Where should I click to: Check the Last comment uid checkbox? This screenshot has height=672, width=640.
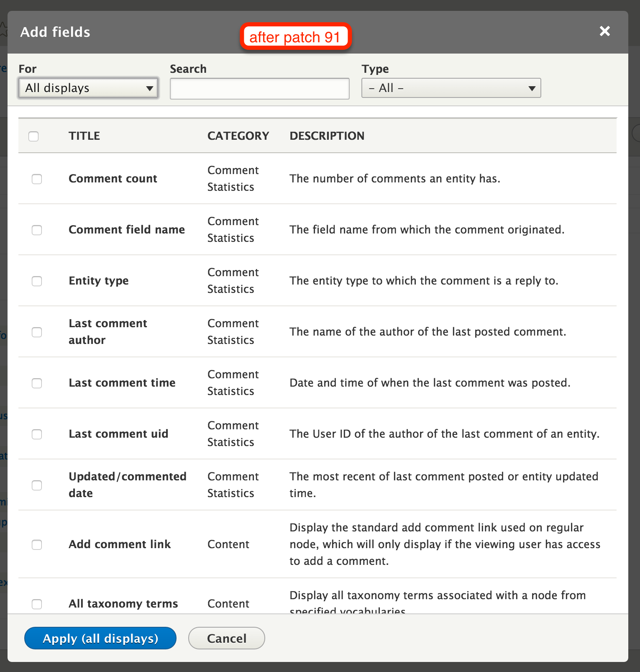pos(37,434)
